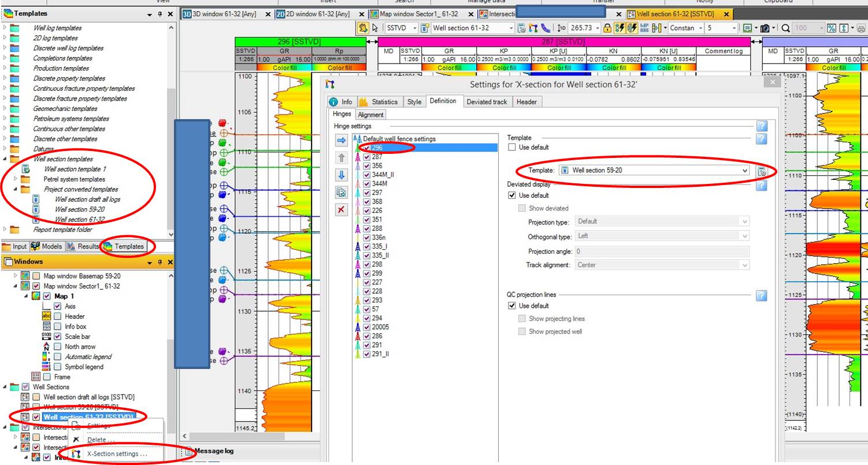Untick Use default under Deviated display
The height and width of the screenshot is (465, 868).
511,195
